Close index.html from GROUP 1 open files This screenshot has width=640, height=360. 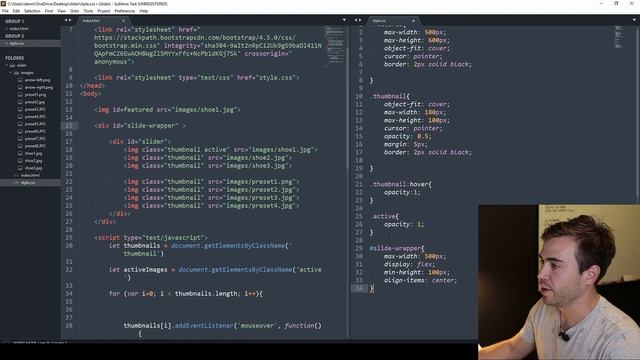pos(7,29)
